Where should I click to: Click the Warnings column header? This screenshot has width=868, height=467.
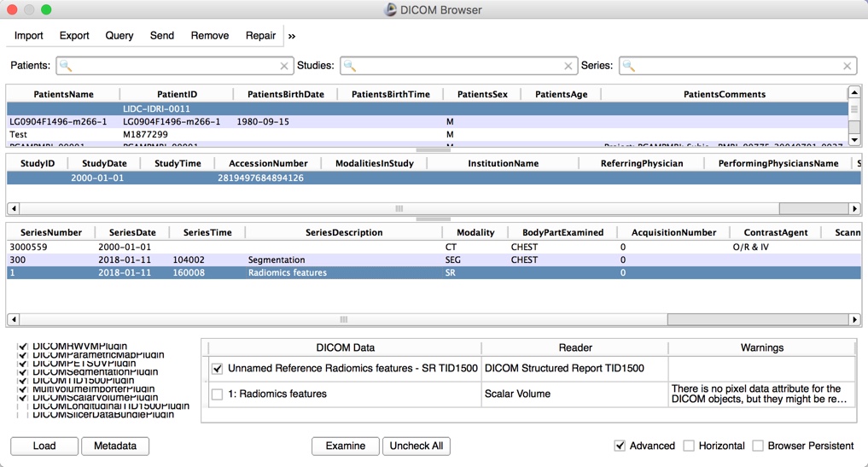761,347
